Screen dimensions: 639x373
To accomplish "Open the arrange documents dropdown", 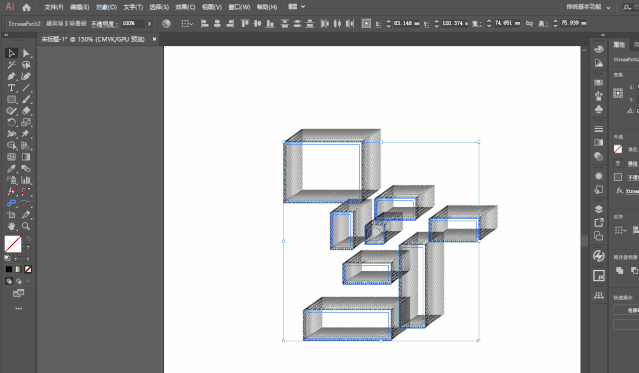I will click(297, 7).
